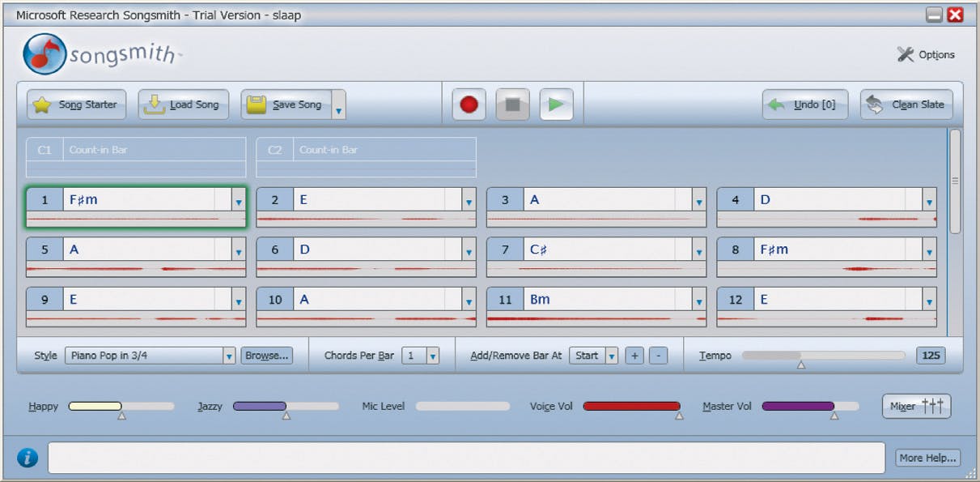Select bar number 5 label
The height and width of the screenshot is (482, 980).
[45, 250]
